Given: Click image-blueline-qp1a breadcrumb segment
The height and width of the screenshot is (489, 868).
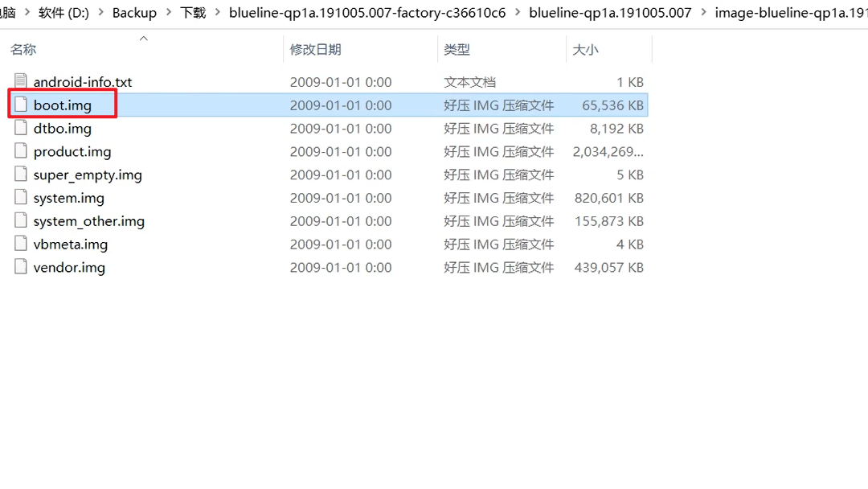Looking at the screenshot, I should [791, 12].
